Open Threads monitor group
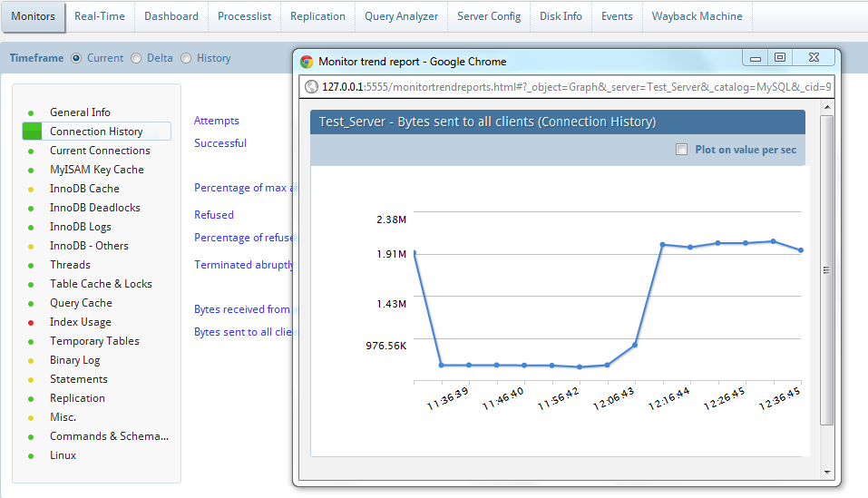Screen dimensions: 868x498 pos(70,265)
